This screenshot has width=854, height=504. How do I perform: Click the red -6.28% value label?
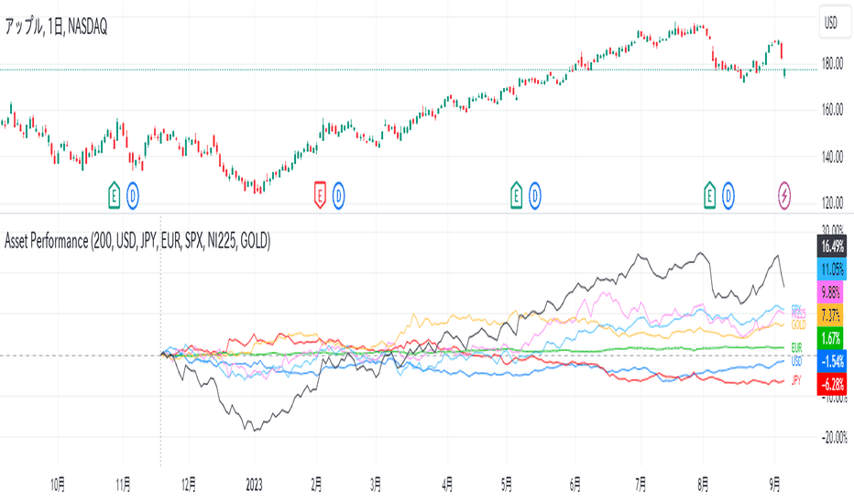click(832, 384)
